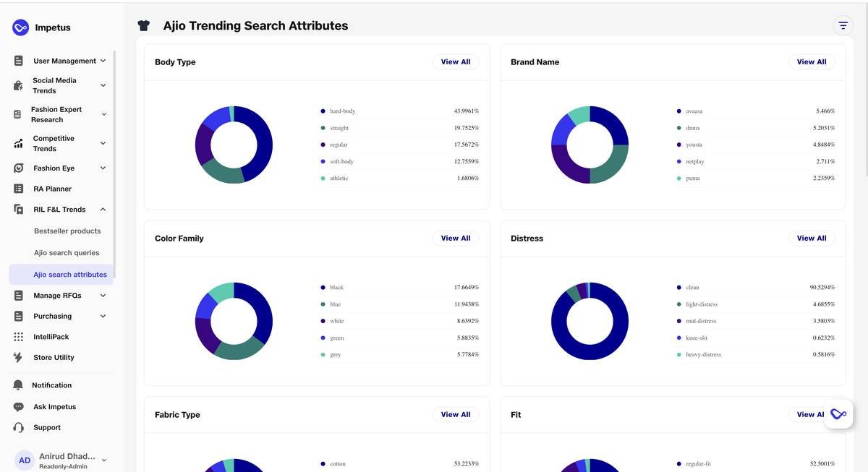Click the Social Media Trends icon
The width and height of the screenshot is (868, 472).
point(19,85)
